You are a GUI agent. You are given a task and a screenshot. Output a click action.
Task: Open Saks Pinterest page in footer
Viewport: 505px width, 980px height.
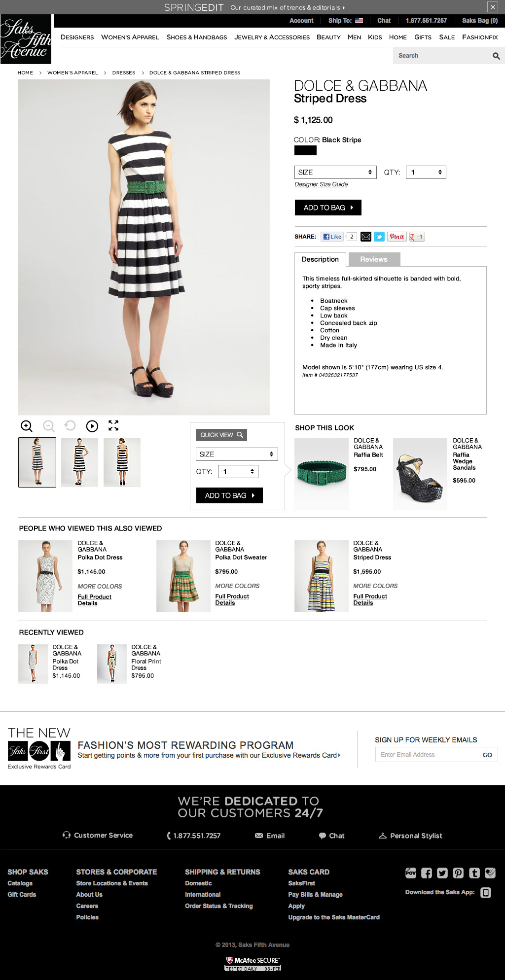[458, 873]
